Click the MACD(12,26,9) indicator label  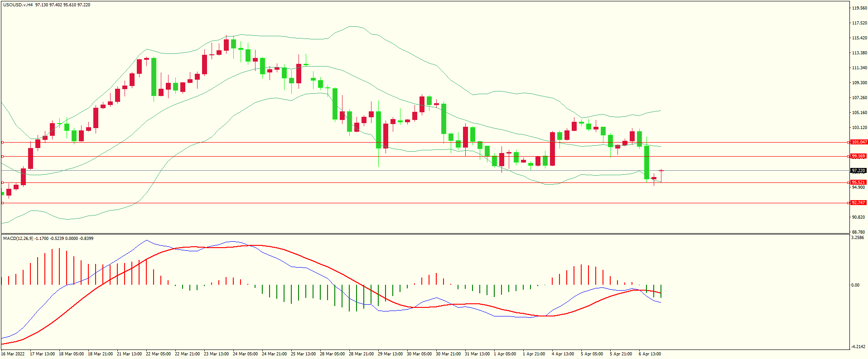(x=17, y=238)
